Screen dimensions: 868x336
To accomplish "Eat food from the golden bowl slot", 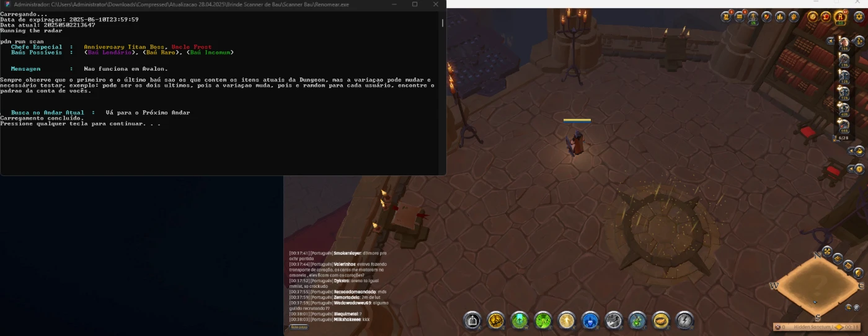I will click(x=661, y=320).
